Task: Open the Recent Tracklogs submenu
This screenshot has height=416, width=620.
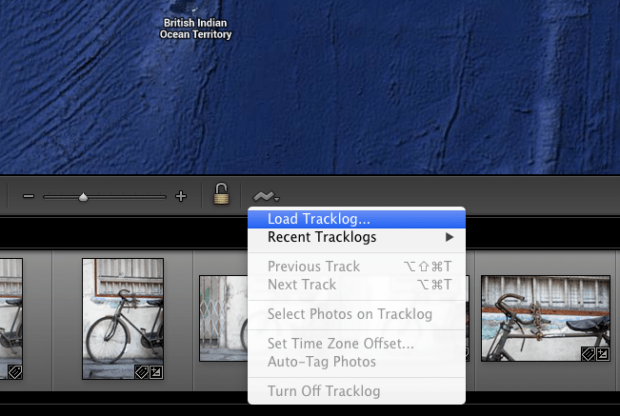Action: click(357, 237)
